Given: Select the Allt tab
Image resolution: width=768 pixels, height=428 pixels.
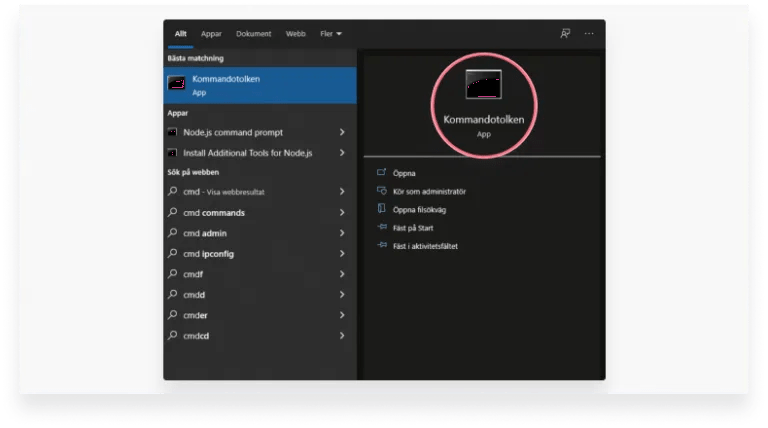Looking at the screenshot, I should point(181,34).
